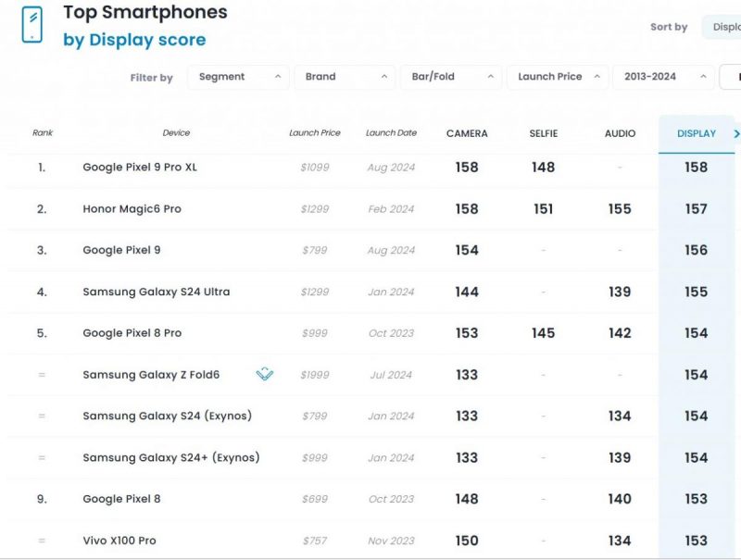This screenshot has height=560, width=741.
Task: Click the right arrow beside DISPLAY column
Action: point(735,134)
